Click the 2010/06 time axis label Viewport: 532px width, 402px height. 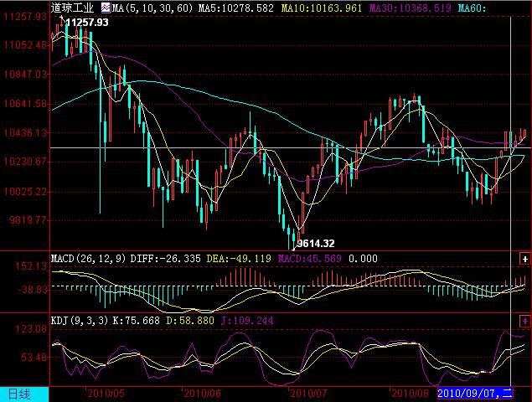(x=202, y=394)
